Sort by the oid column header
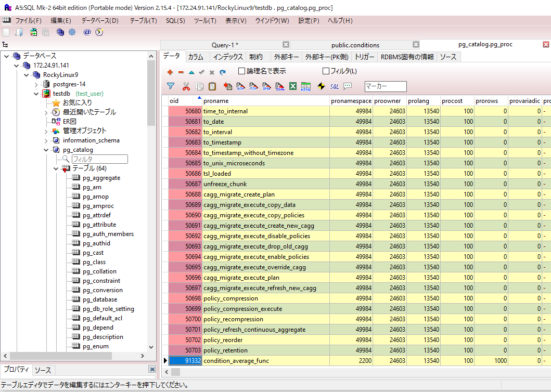551x392 pixels. (185, 101)
